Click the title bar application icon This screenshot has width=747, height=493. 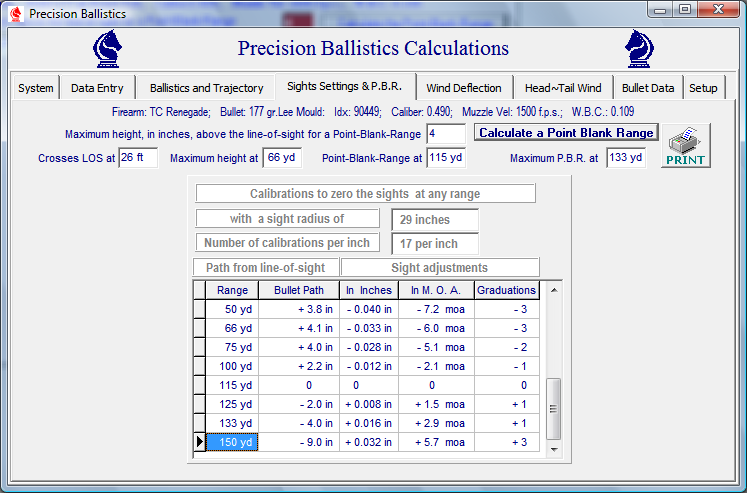(14, 13)
